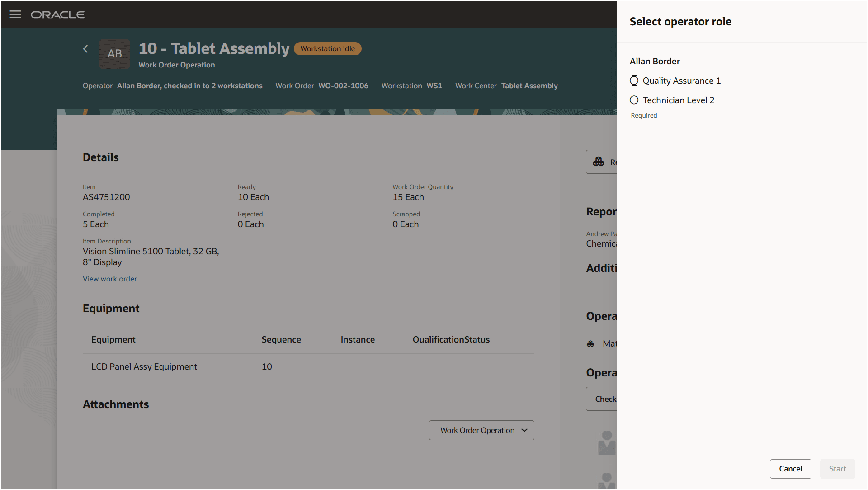Viewport: 868px width, 490px height.
Task: Open the Work Order Operation dropdown
Action: pos(481,430)
